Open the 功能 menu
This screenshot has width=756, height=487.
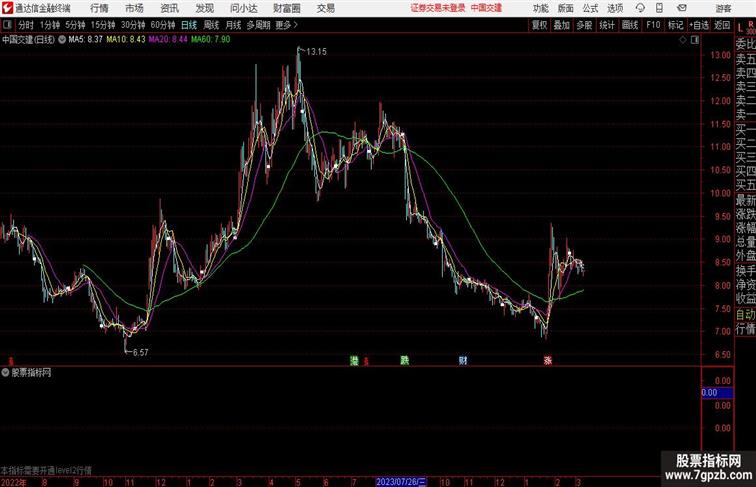pyautogui.click(x=540, y=8)
